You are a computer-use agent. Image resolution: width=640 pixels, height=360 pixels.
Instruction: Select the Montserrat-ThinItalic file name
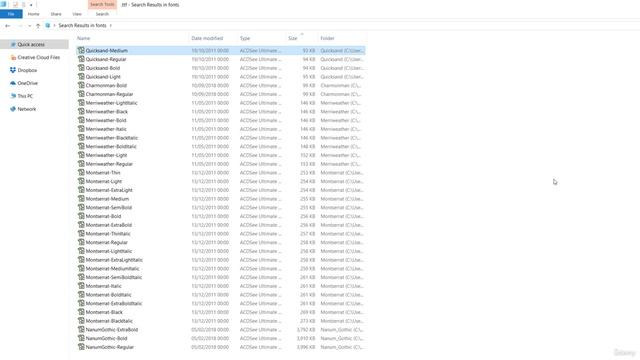click(108, 234)
